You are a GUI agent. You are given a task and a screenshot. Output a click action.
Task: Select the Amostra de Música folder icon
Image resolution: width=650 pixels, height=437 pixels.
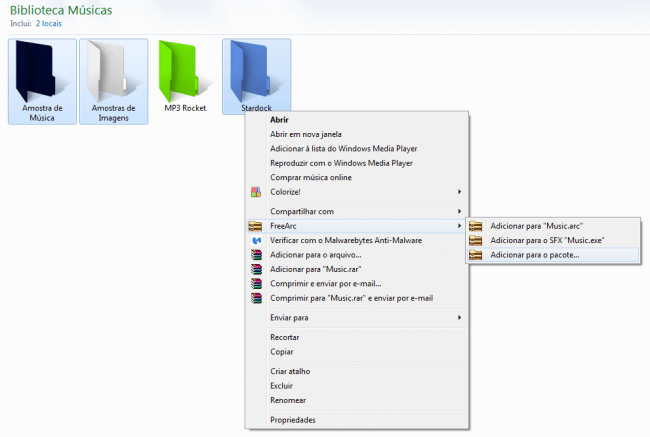43,70
